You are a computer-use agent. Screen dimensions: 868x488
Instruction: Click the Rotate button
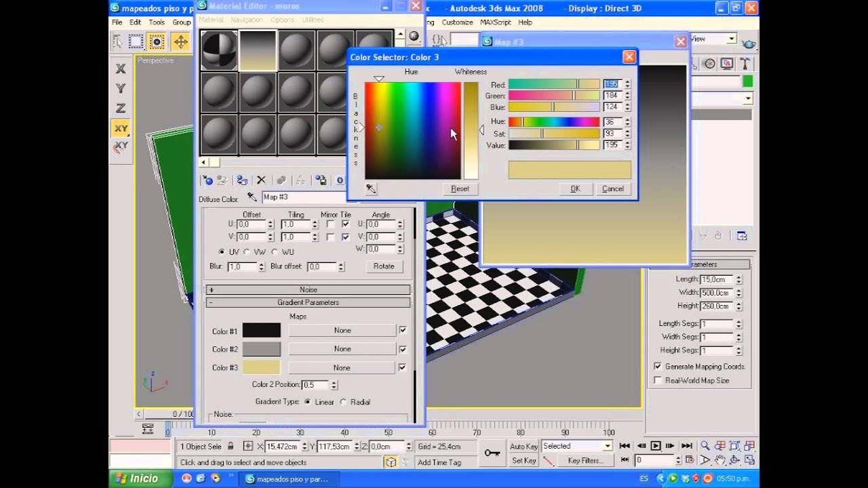(384, 266)
